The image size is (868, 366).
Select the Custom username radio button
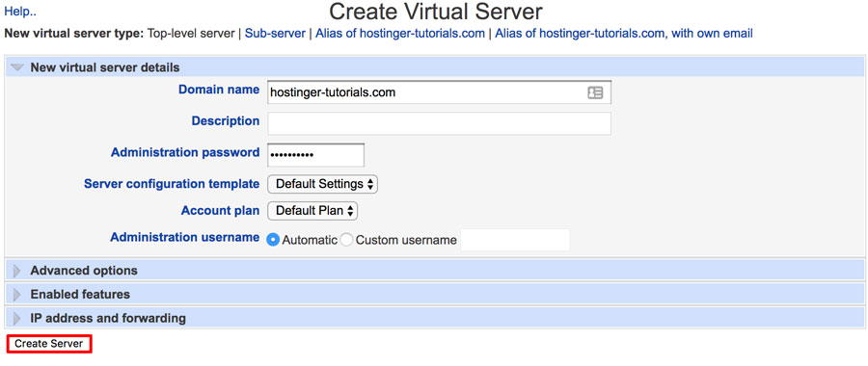pyautogui.click(x=346, y=240)
